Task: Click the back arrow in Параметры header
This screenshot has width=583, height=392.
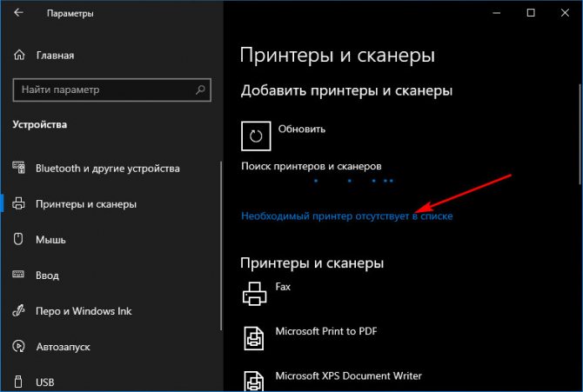Action: click(18, 13)
